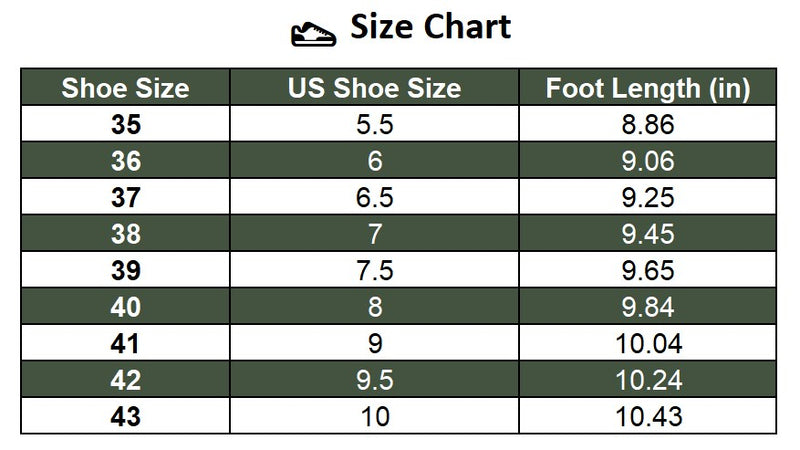Select shoe size 42 row label
This screenshot has width=800, height=450.
click(125, 379)
